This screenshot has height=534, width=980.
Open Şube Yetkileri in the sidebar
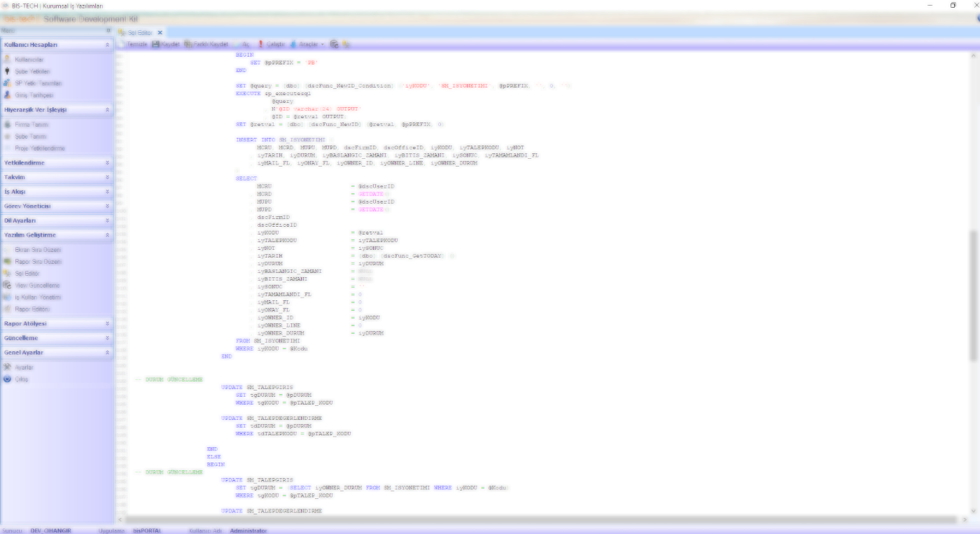tap(31, 71)
